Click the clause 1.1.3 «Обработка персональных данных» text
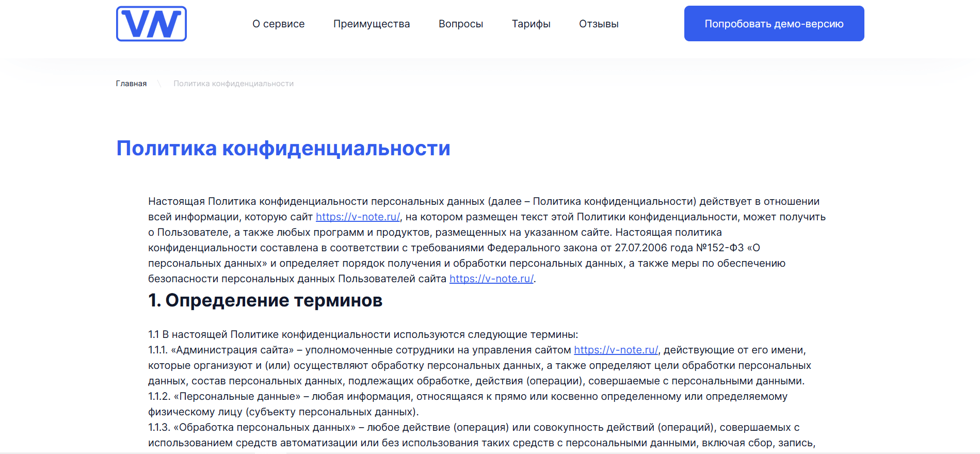This screenshot has width=980, height=454. tap(481, 435)
